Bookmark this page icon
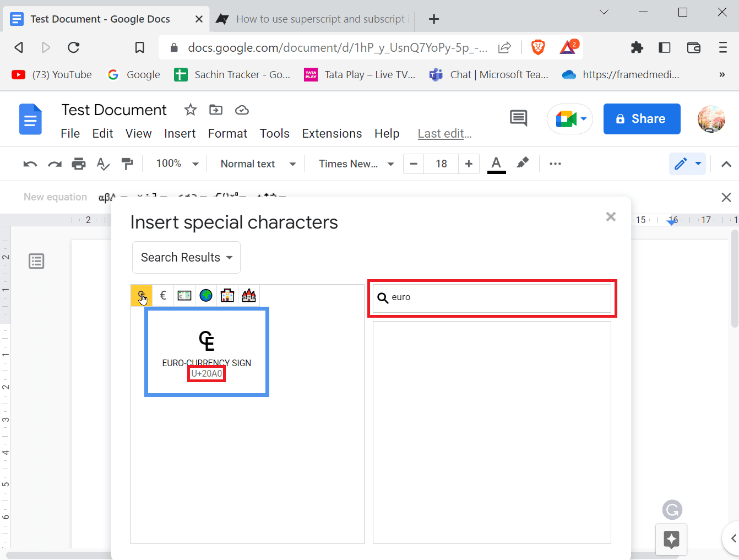Image resolution: width=739 pixels, height=560 pixels. click(140, 48)
